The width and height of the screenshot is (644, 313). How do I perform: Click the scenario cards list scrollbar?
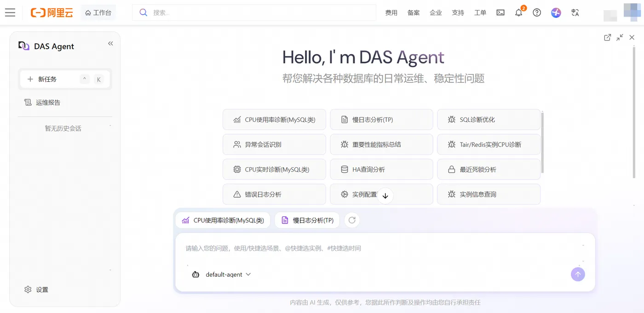543,142
